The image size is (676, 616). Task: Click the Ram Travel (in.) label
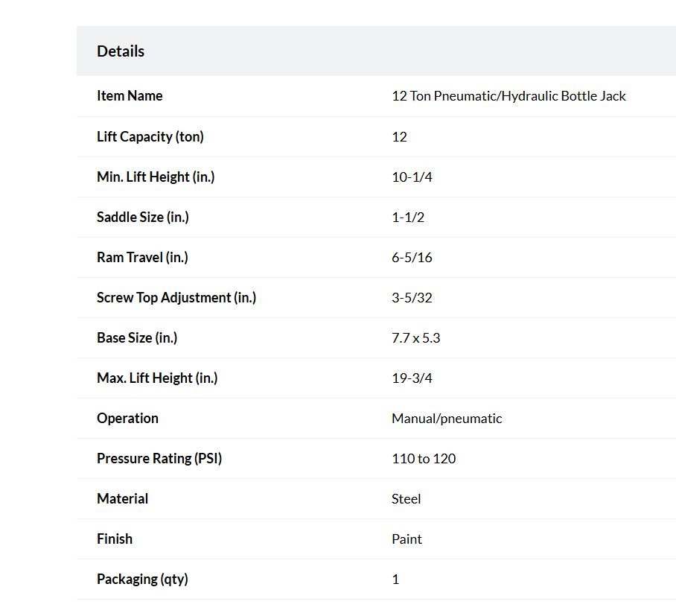click(x=142, y=258)
